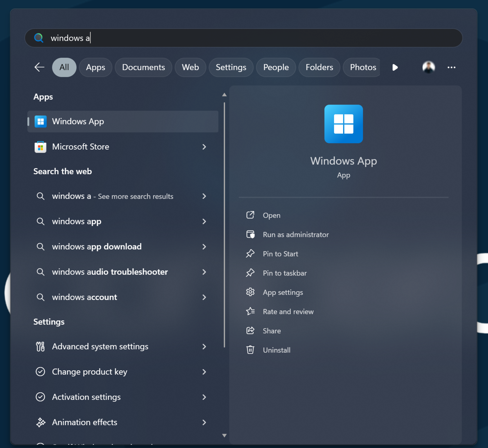
Task: Click Run as administrator
Action: pos(296,234)
